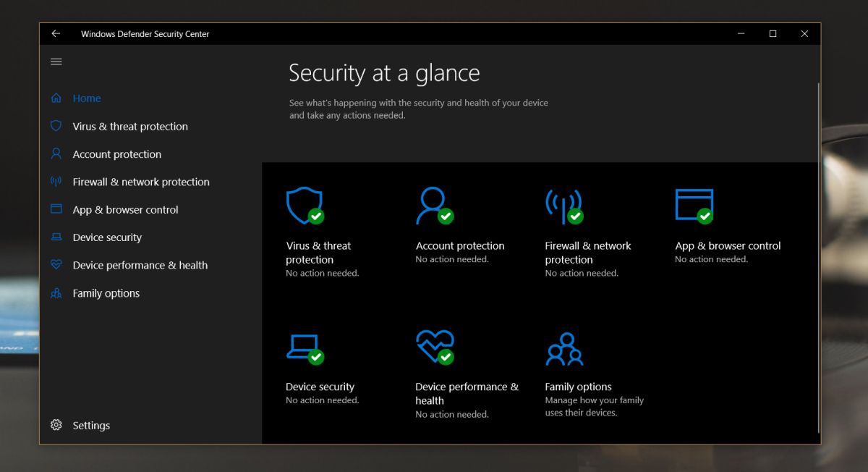Click the App & browser control tile title
Screen dimensions: 868x472
click(x=728, y=245)
